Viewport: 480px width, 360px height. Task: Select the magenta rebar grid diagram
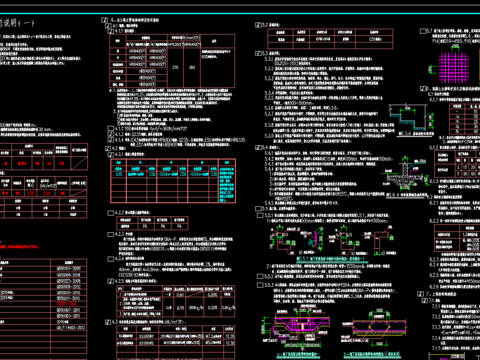click(x=453, y=68)
